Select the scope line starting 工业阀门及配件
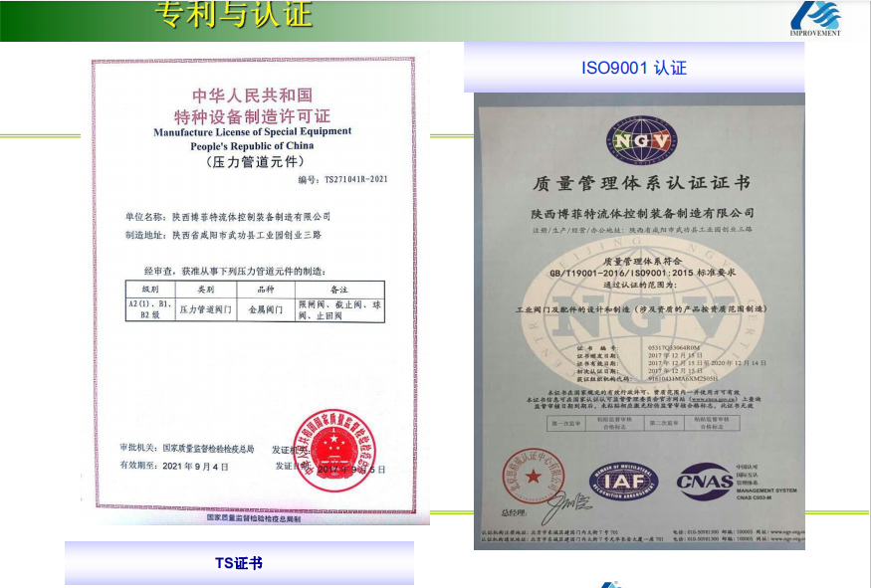This screenshot has height=588, width=871. coord(641,309)
